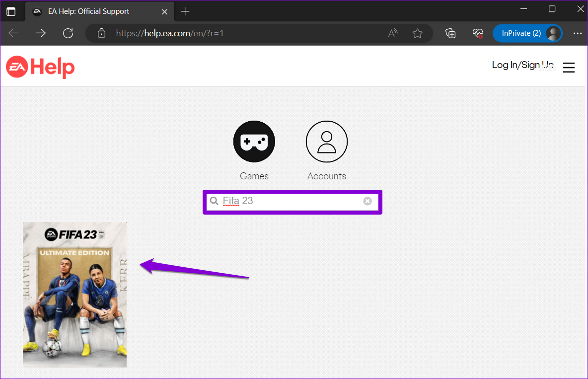Expand the EA Help hamburger menu
This screenshot has width=588, height=379.
point(569,68)
